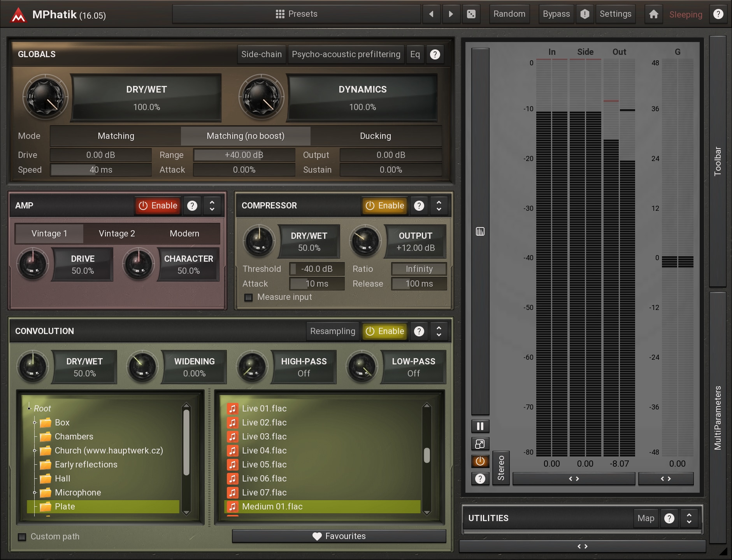
Task: Toggle Psycho-acoustic prefiltering
Action: [x=346, y=54]
